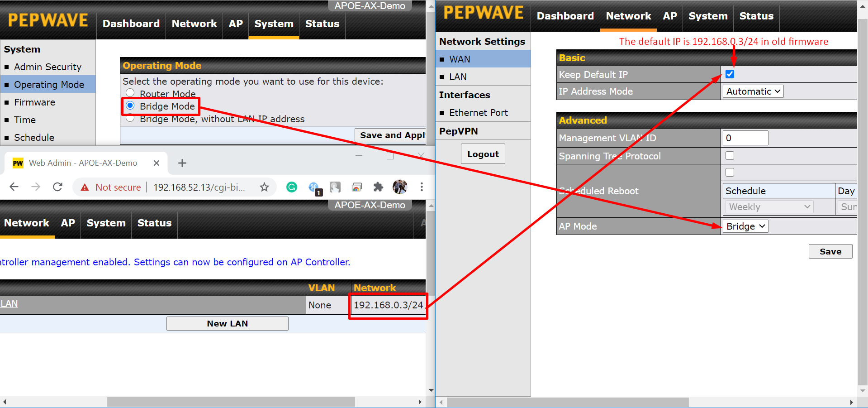Click the browser back arrow
The width and height of the screenshot is (868, 408).
point(14,187)
